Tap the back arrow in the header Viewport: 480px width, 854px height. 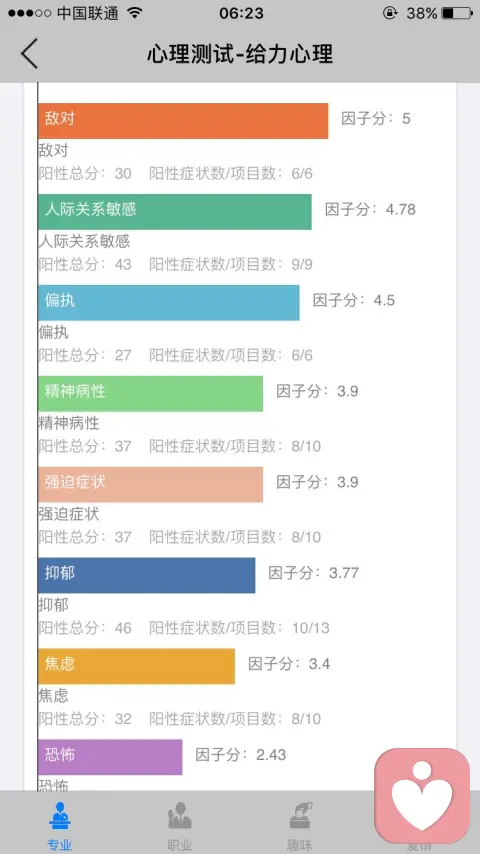tap(30, 53)
